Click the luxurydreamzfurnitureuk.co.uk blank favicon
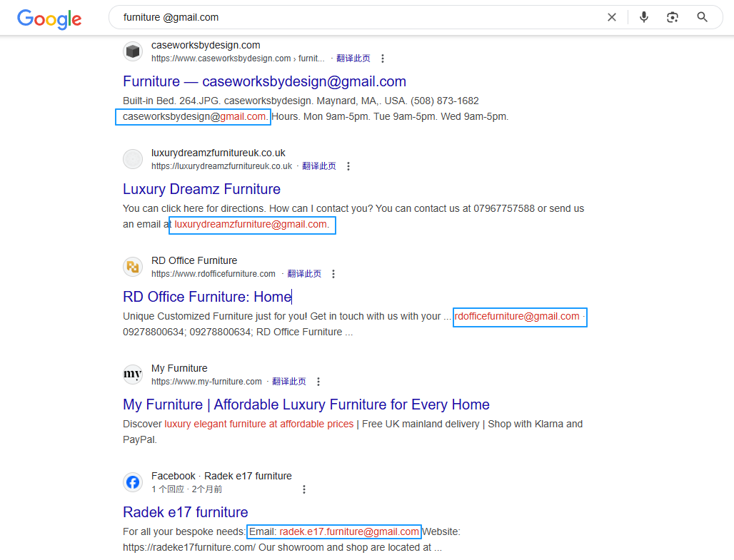 133,159
